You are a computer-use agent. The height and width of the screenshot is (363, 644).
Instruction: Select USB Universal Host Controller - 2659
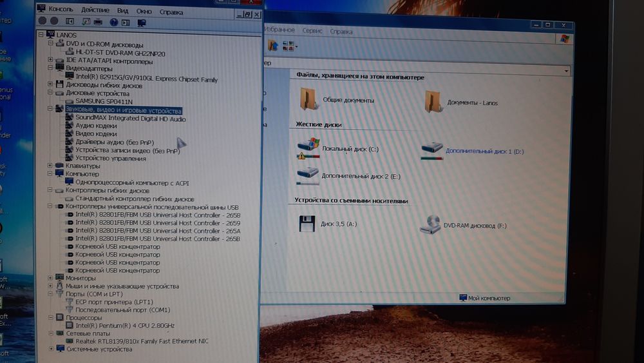[158, 223]
